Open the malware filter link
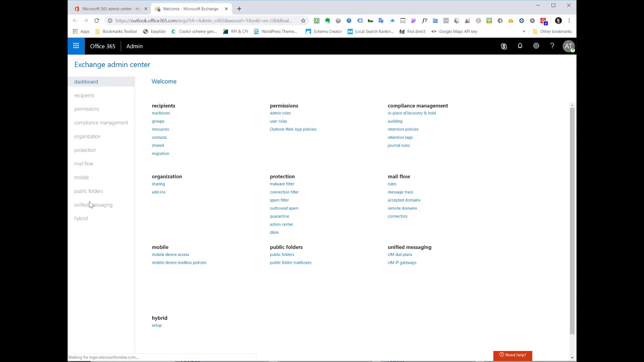Image resolution: width=644 pixels, height=362 pixels. [282, 184]
